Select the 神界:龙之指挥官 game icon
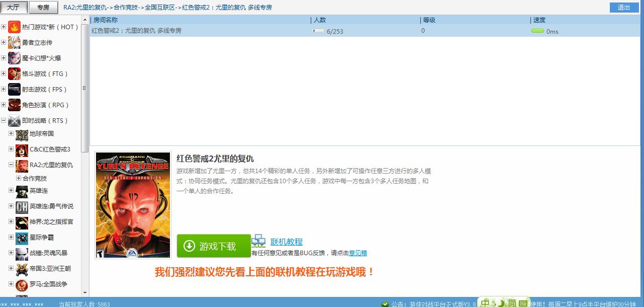 pyautogui.click(x=22, y=222)
